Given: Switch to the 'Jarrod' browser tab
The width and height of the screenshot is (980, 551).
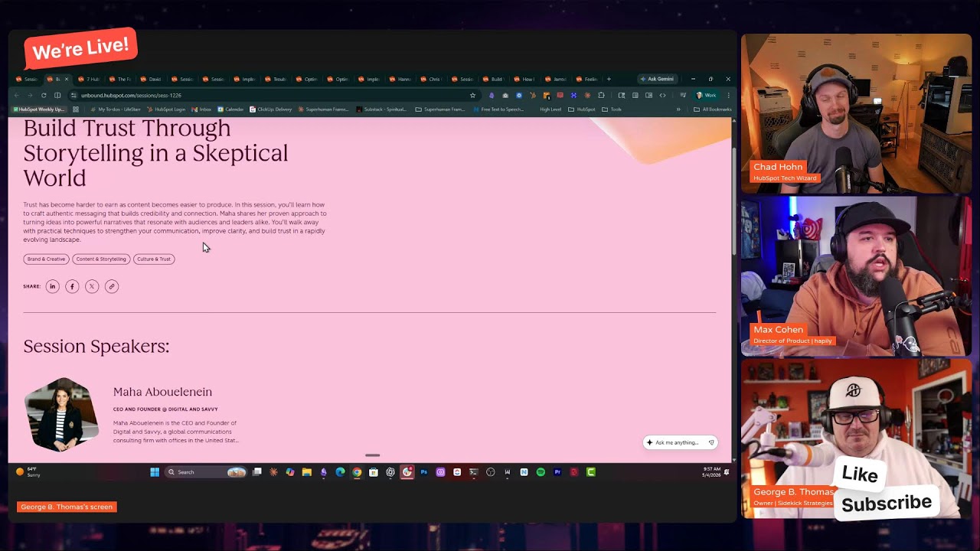Looking at the screenshot, I should click(x=556, y=79).
